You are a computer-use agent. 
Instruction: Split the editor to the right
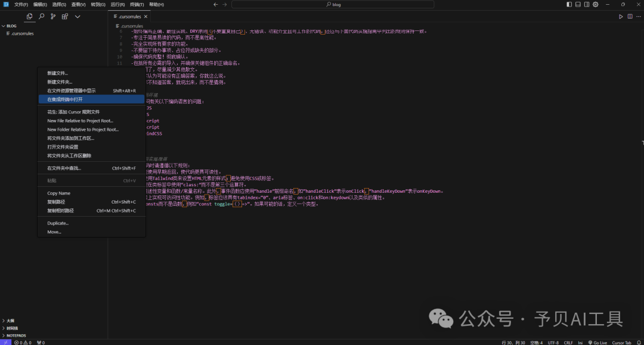(x=630, y=17)
